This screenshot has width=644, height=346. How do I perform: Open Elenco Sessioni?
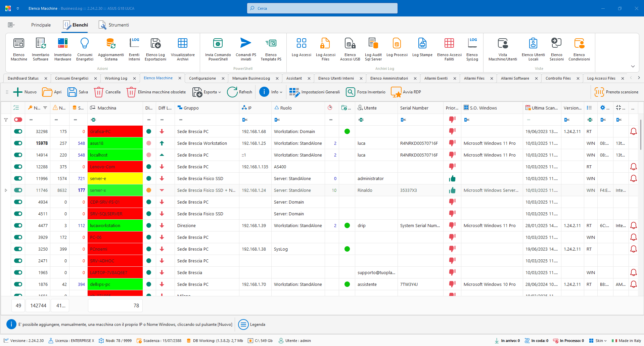[x=557, y=49]
